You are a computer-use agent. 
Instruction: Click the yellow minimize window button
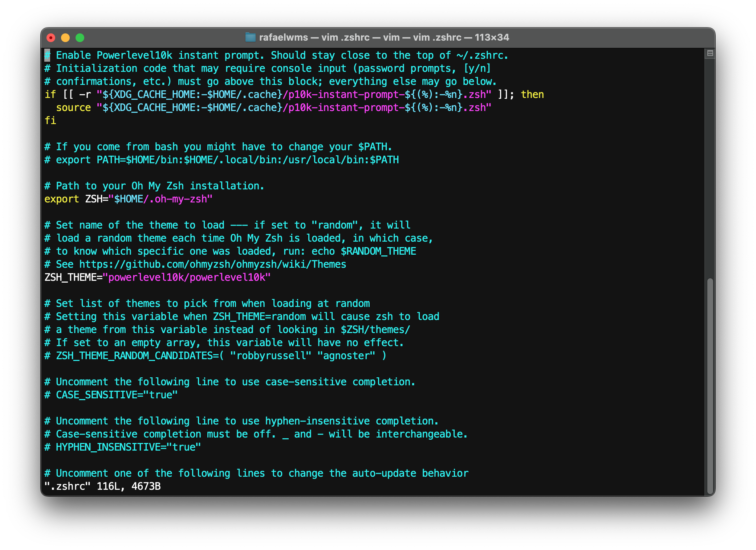65,38
